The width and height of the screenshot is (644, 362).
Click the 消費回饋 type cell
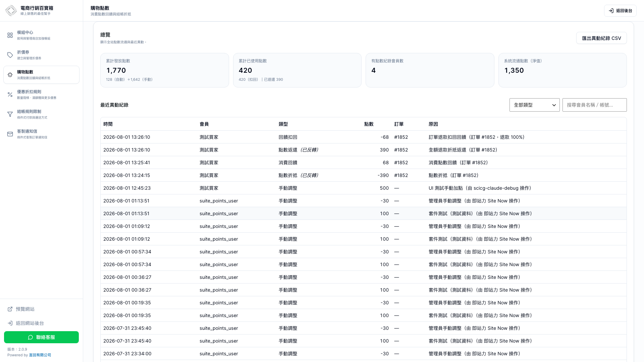tap(288, 163)
